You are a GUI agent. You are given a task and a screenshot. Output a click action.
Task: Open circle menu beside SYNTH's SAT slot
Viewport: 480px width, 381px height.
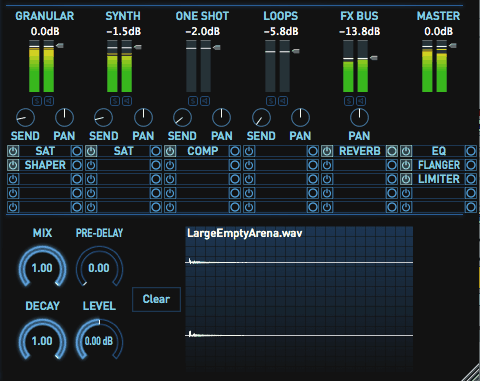click(x=156, y=151)
